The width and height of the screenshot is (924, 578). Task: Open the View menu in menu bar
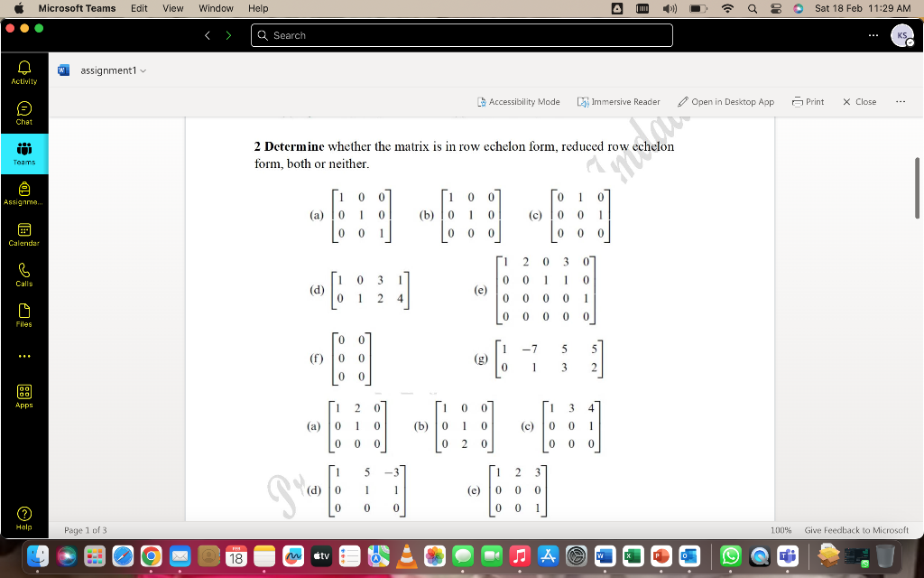click(172, 8)
